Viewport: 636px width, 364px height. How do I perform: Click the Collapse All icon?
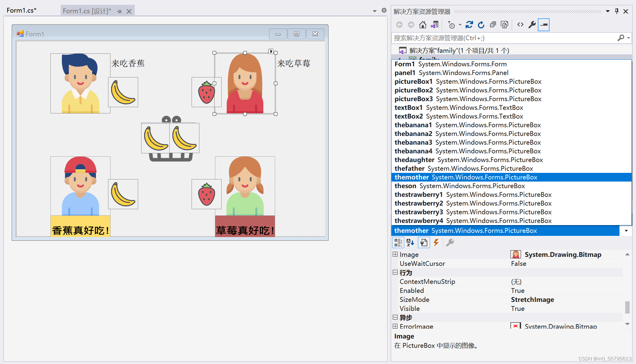493,25
